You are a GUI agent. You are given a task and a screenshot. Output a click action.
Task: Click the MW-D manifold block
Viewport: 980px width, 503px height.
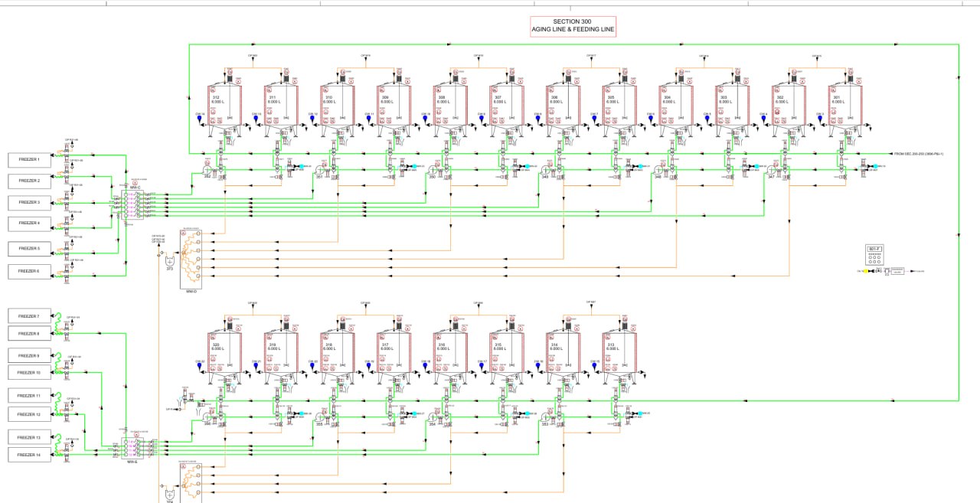[x=190, y=257]
